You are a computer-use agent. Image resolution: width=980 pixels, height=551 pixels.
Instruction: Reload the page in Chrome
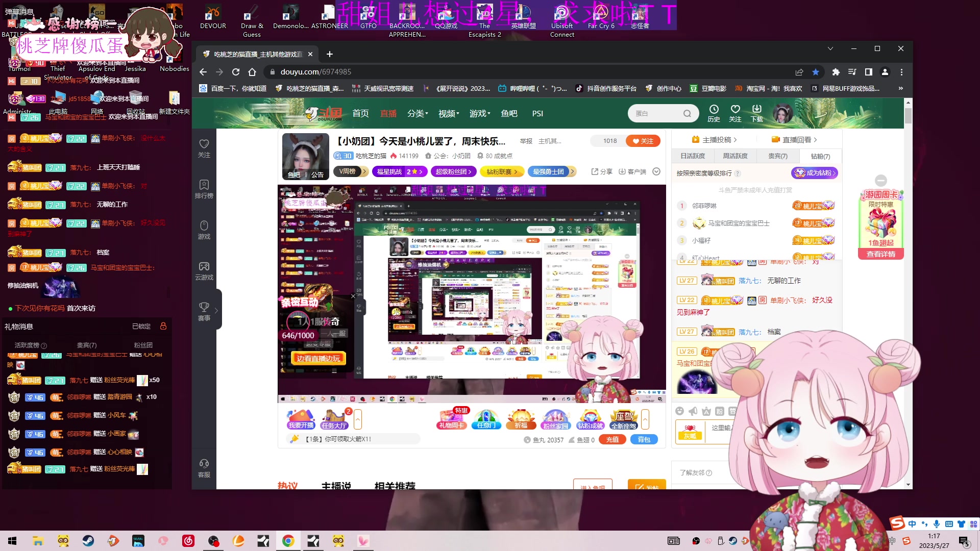(235, 72)
